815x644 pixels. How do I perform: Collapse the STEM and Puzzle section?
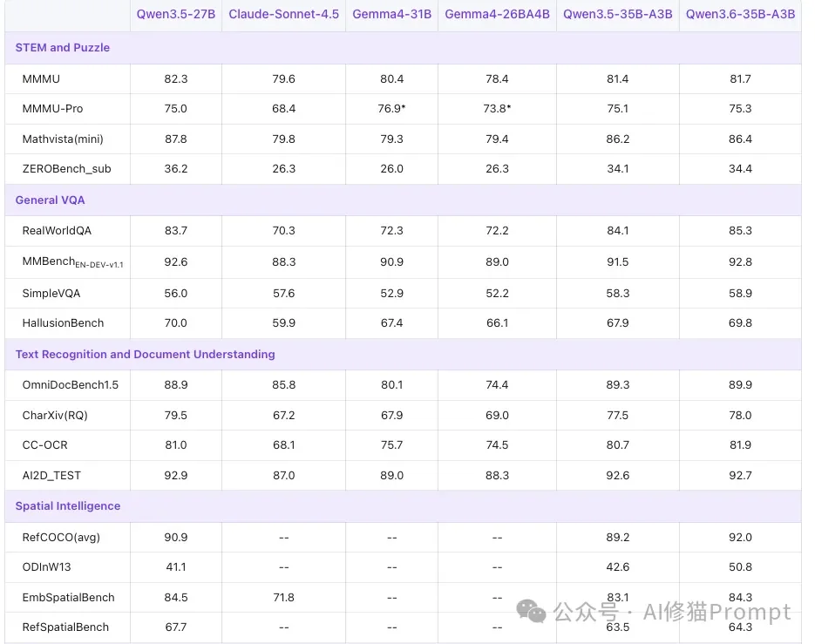pos(61,47)
